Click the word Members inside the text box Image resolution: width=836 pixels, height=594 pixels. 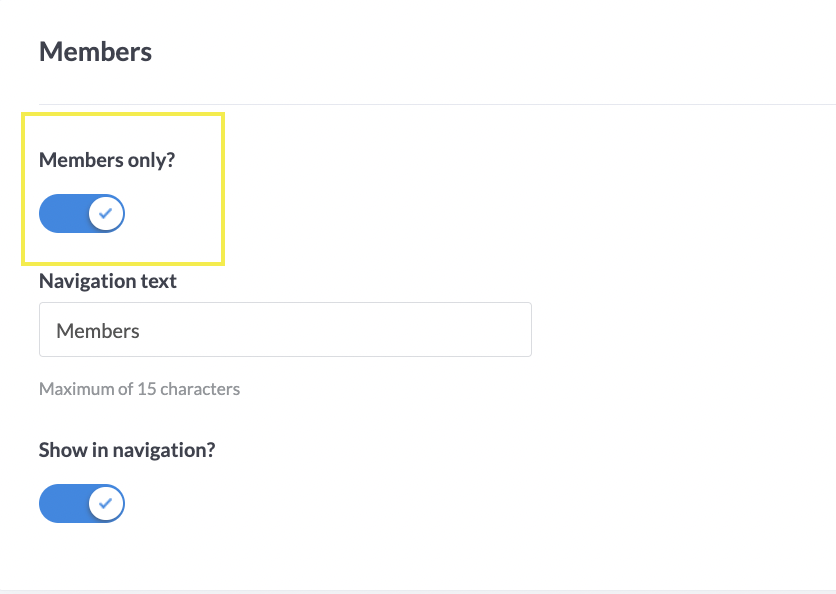pos(98,331)
